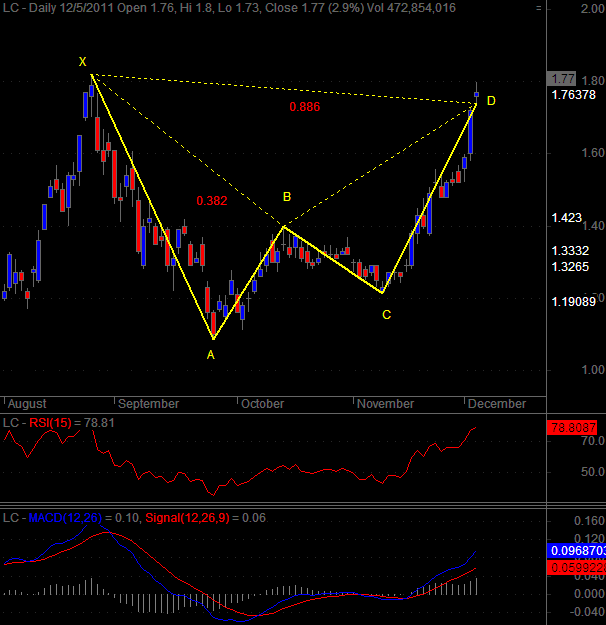Click the 0.886 retracement ratio label
The height and width of the screenshot is (625, 606).
point(305,107)
